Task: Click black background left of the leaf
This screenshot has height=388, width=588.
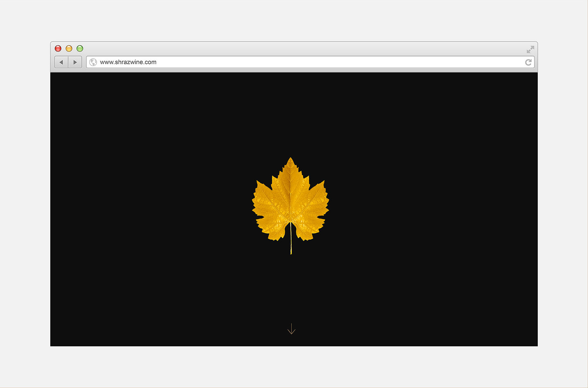Action: [x=153, y=205]
